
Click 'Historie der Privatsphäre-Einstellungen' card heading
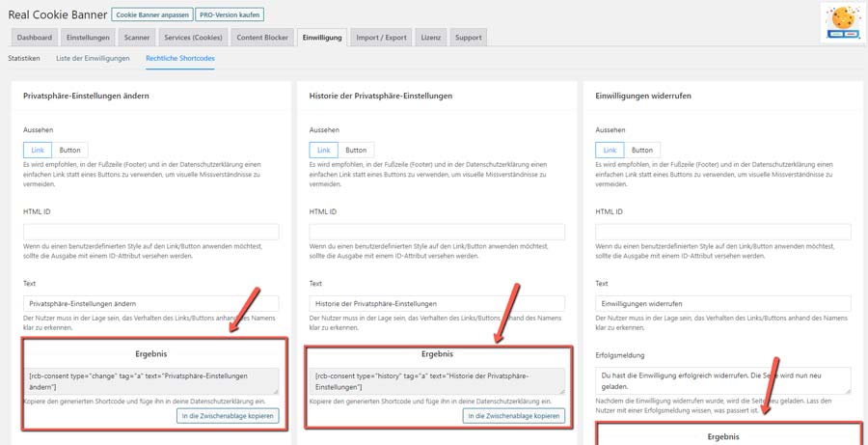tap(381, 96)
